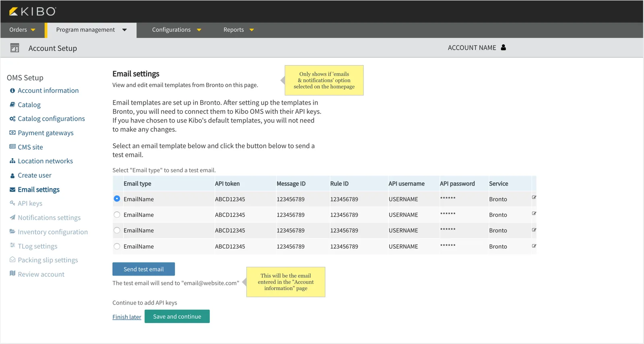The image size is (644, 344).
Task: Select the third EmailName radio button
Action: click(117, 231)
